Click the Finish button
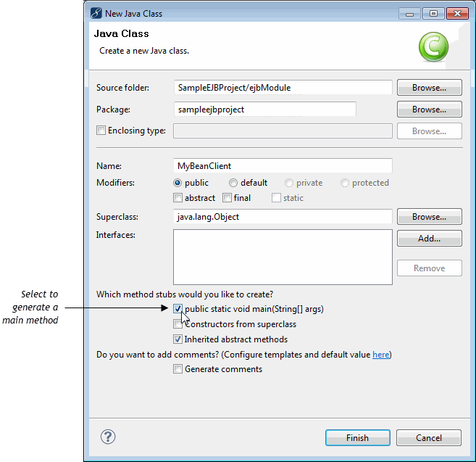Screen dimensions: 476x462 pos(357,438)
